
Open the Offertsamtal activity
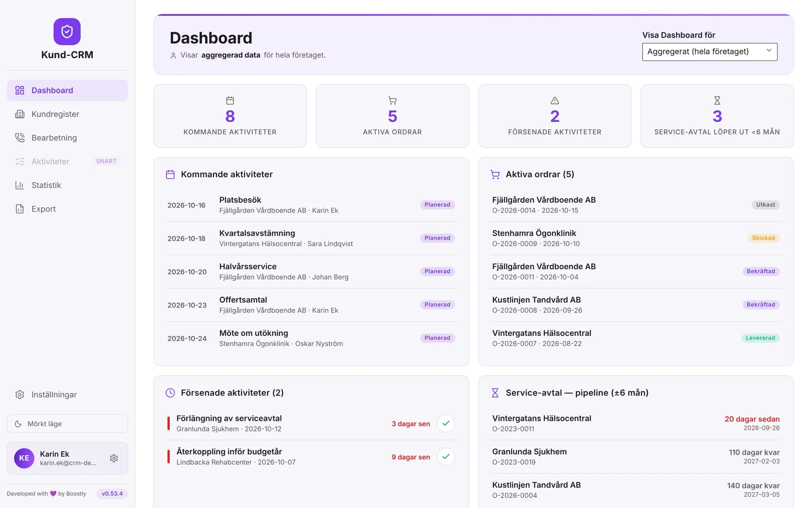point(311,305)
